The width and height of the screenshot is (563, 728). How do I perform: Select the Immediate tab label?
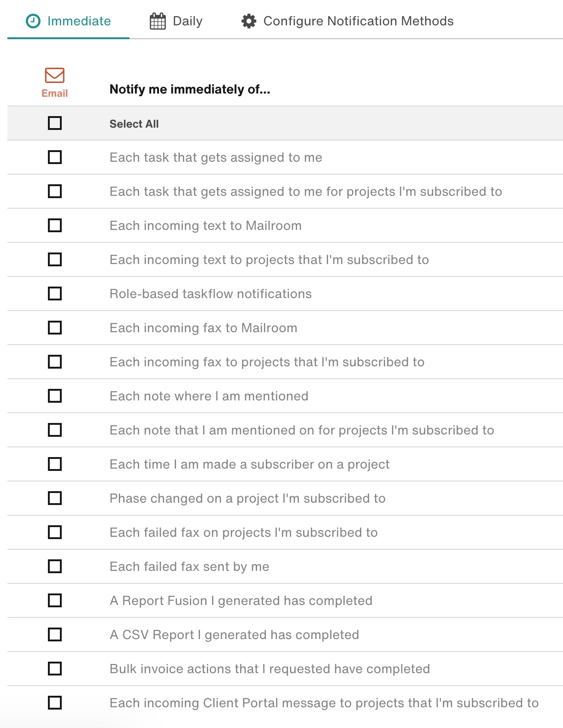pos(79,21)
